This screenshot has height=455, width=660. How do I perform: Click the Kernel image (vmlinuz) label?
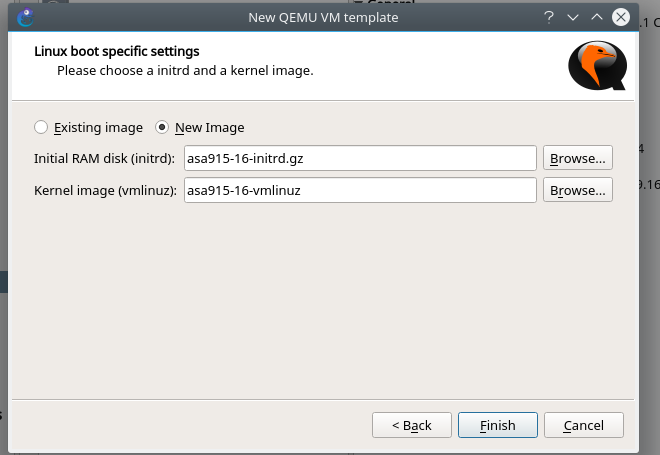tap(104, 190)
